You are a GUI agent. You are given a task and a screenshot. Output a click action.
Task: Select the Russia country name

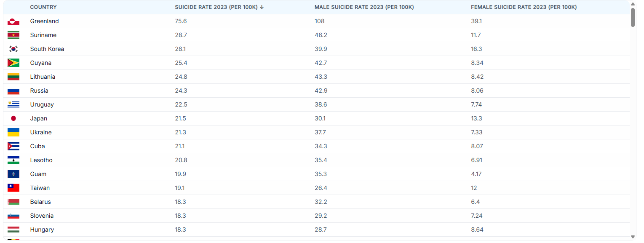(39, 91)
